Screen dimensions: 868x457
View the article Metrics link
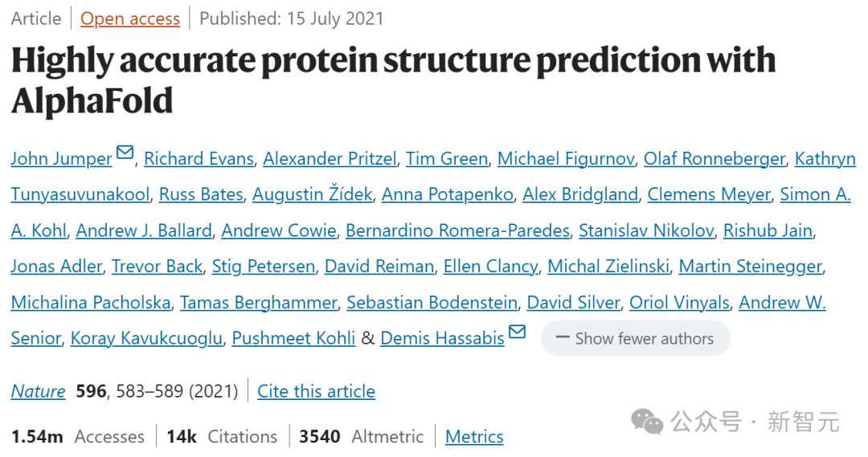(x=474, y=437)
